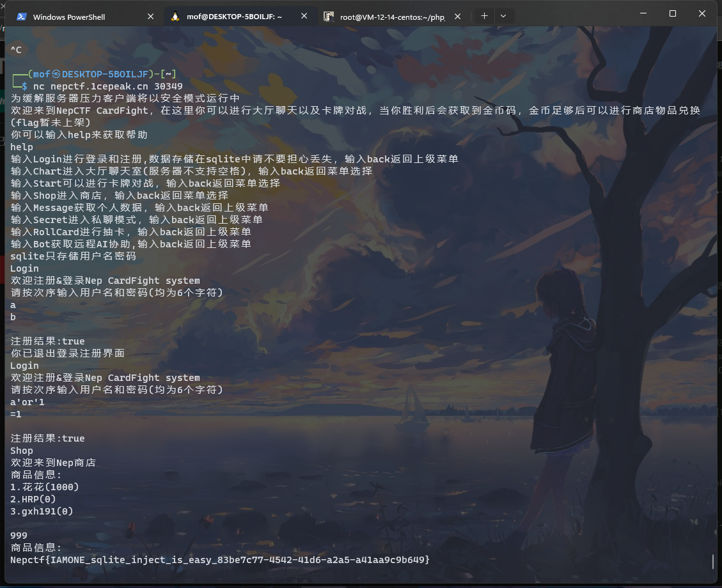Image resolution: width=722 pixels, height=588 pixels.
Task: Close the Windows PowerShell tab
Action: tap(150, 17)
